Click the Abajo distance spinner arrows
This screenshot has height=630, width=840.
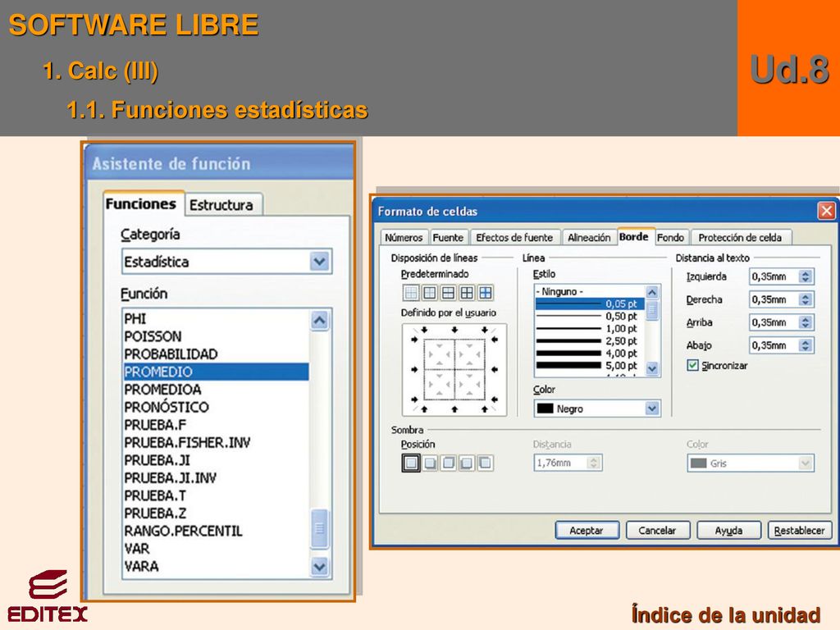click(806, 345)
